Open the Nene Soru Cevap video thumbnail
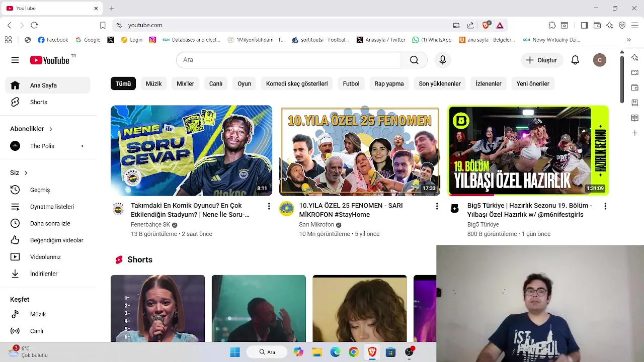Viewport: 644px width, 362px height. [x=191, y=150]
